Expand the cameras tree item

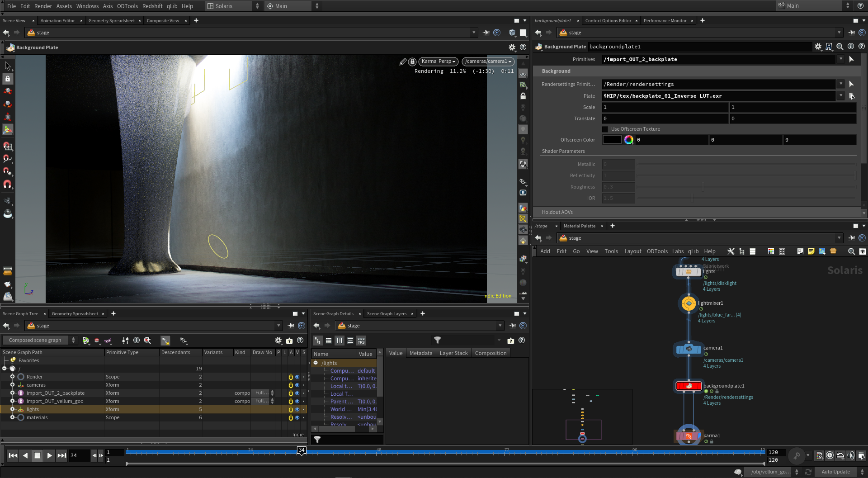(13, 385)
